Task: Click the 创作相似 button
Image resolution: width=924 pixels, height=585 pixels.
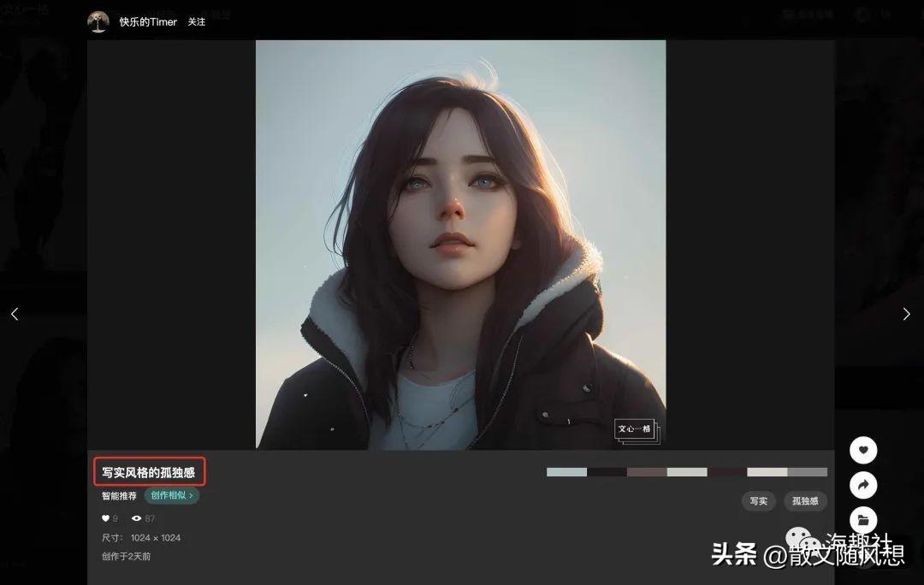Action: pyautogui.click(x=171, y=495)
